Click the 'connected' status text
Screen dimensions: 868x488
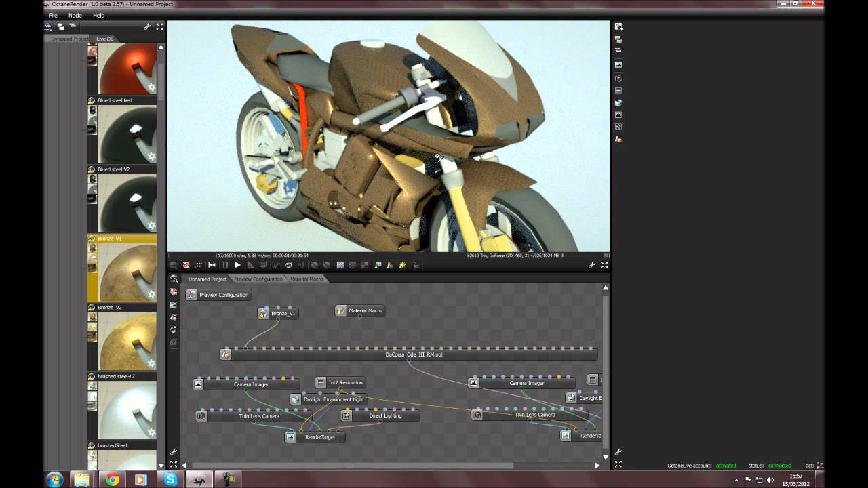[779, 466]
